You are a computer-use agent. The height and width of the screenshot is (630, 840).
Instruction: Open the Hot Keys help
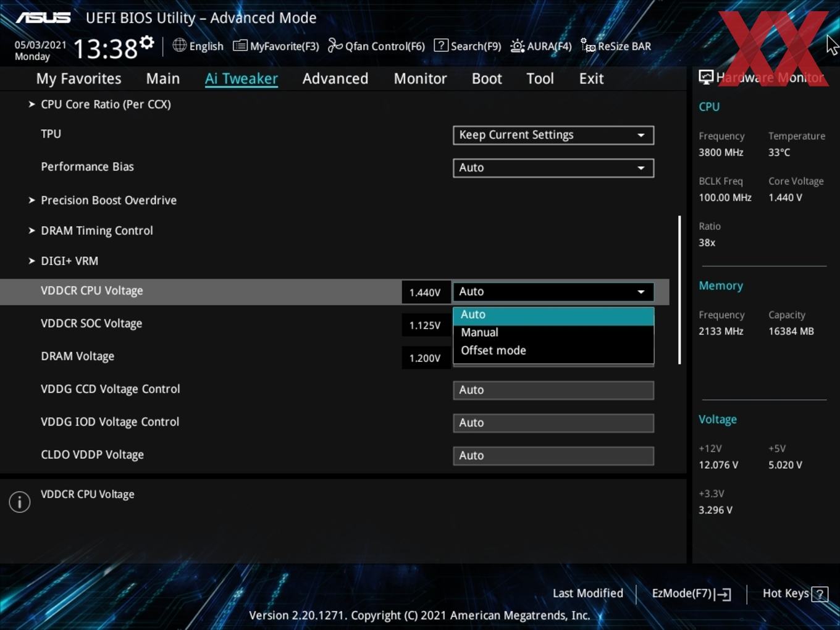point(795,594)
